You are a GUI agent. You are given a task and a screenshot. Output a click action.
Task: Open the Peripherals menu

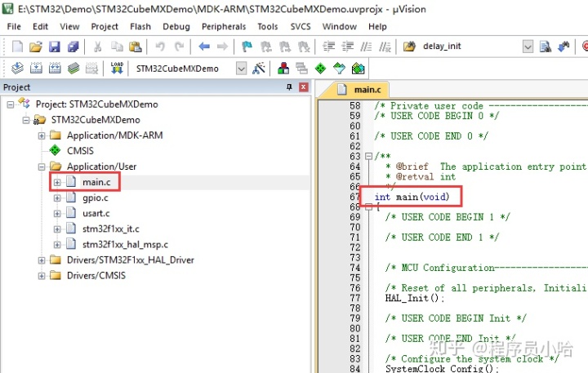[x=224, y=27]
